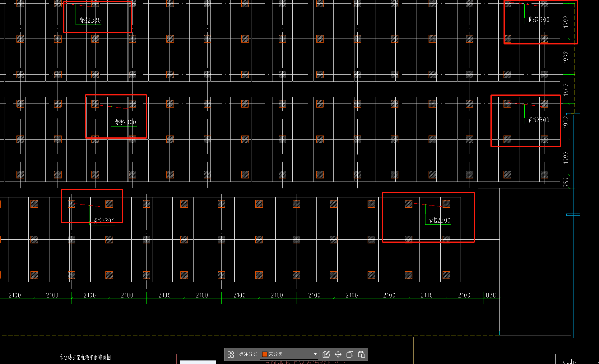The width and height of the screenshot is (599, 364).
Task: Click the paste annotation clipboard icon
Action: pos(362,354)
